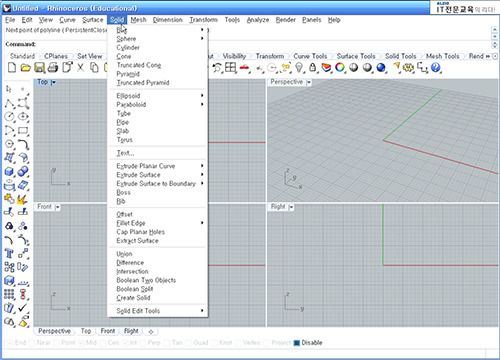The height and width of the screenshot is (360, 500).
Task: Switch to the Curve Tools toolbar tab
Action: 310,56
